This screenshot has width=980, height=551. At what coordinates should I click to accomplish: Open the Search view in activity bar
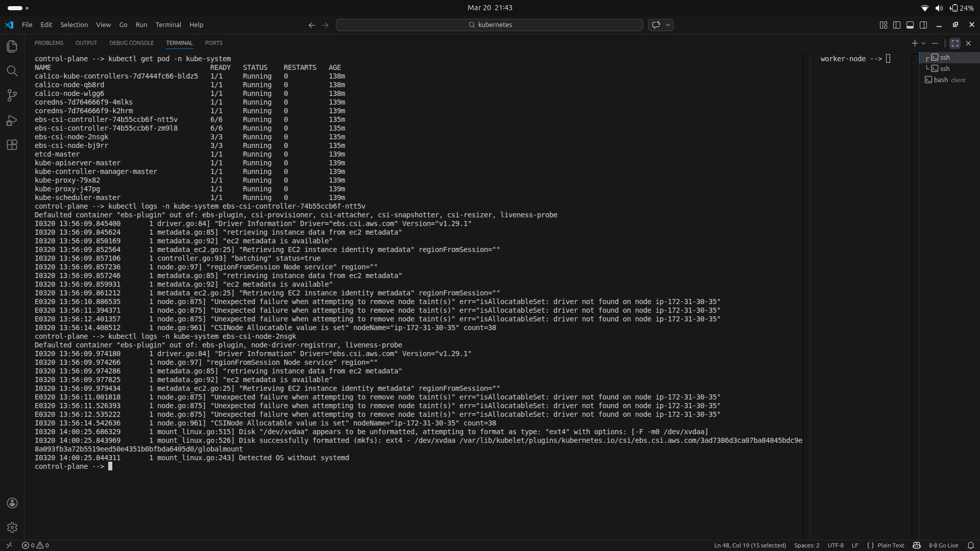tap(12, 71)
